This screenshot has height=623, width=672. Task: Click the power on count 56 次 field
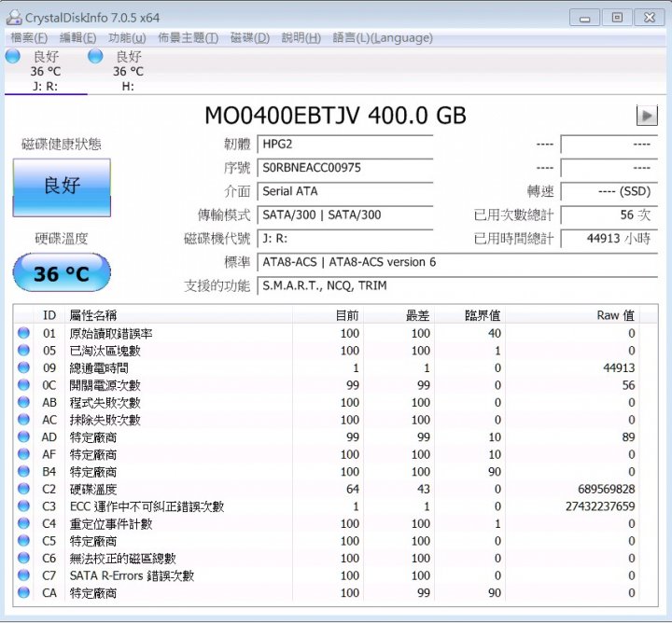coord(609,215)
